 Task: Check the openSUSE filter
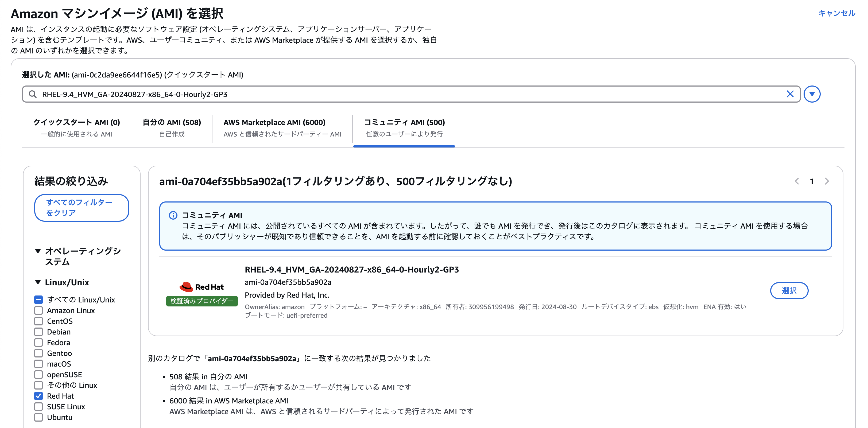38,375
